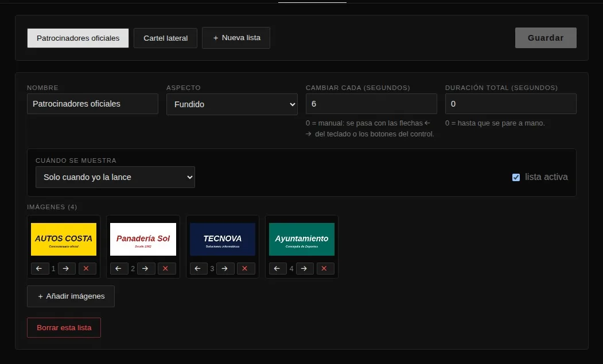Remove the TECNOVA image

(x=246, y=268)
